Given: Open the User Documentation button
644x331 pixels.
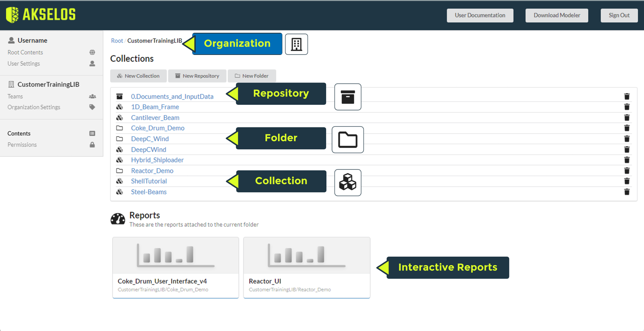Looking at the screenshot, I should [480, 15].
